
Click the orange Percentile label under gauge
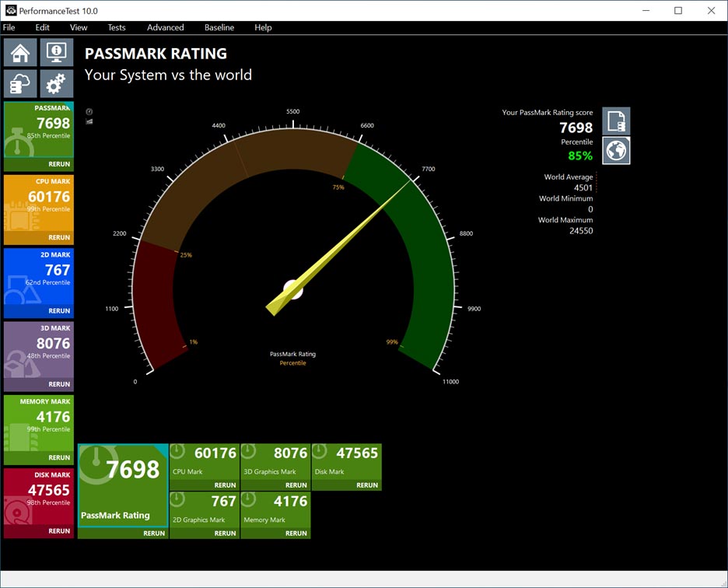point(292,363)
